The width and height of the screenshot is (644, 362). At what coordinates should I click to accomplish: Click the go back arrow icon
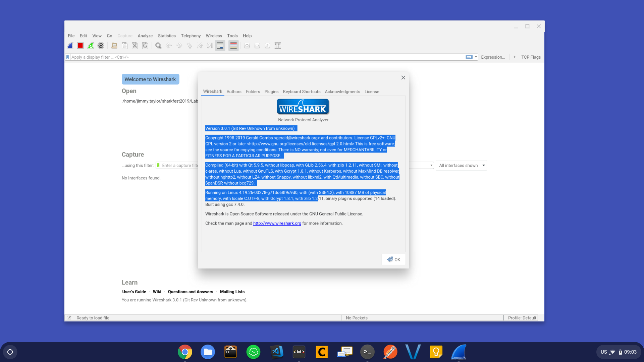click(x=169, y=46)
